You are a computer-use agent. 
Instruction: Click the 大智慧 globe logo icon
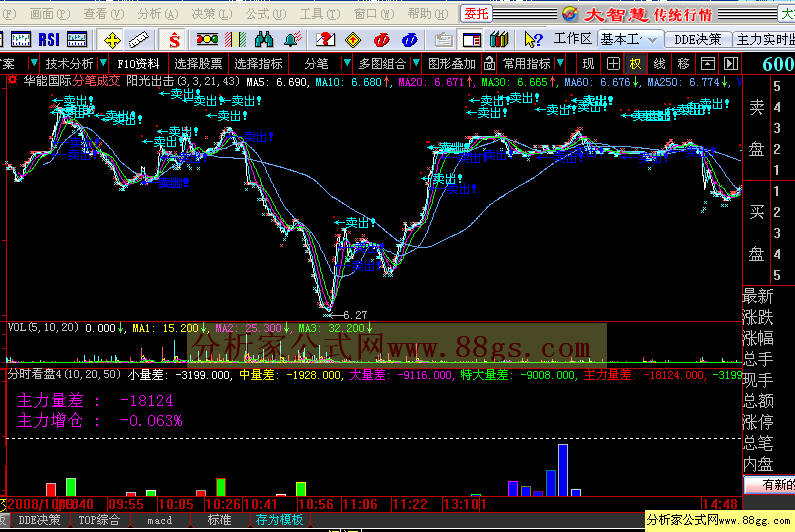click(x=570, y=14)
